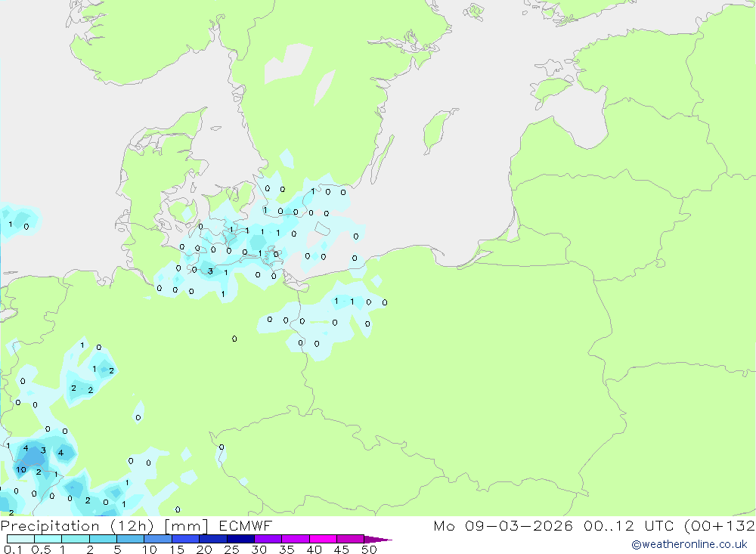
Task: Click the "40" legend scale label
Action: 314,549
